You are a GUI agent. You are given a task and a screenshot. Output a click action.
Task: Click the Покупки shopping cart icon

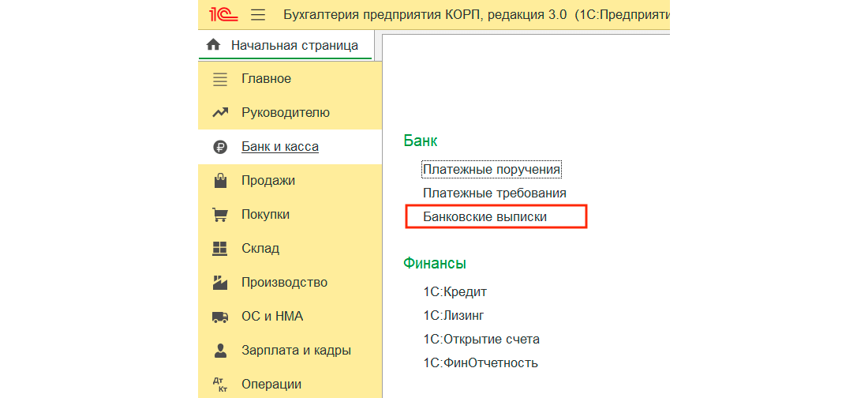click(x=220, y=215)
